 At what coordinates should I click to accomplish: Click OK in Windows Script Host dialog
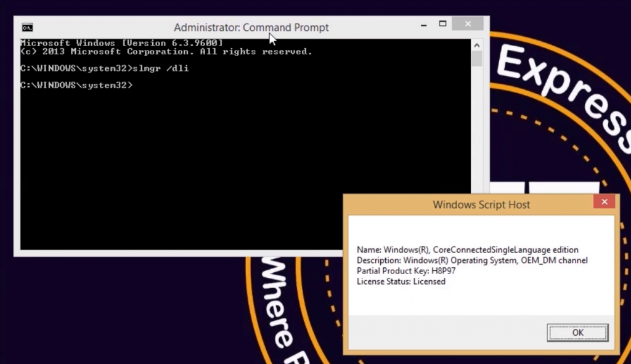577,333
